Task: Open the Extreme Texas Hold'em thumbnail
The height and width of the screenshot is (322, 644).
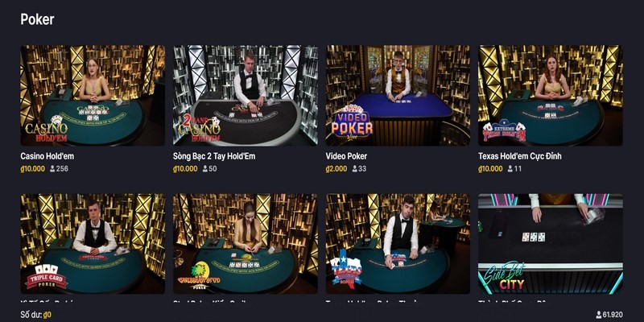Action: coord(551,95)
